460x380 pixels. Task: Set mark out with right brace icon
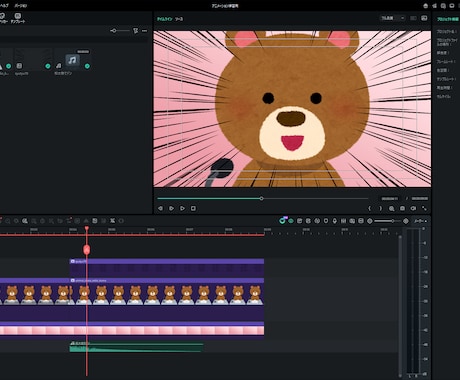pos(381,208)
